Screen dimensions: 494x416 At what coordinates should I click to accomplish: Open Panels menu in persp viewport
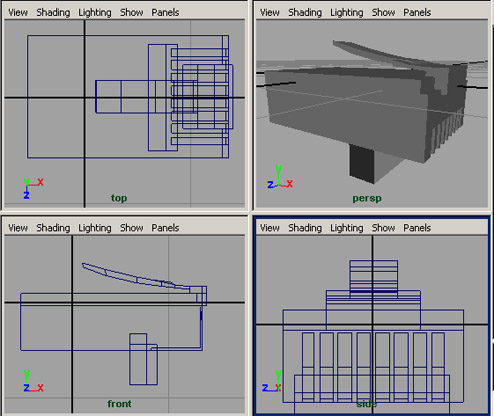pyautogui.click(x=417, y=13)
